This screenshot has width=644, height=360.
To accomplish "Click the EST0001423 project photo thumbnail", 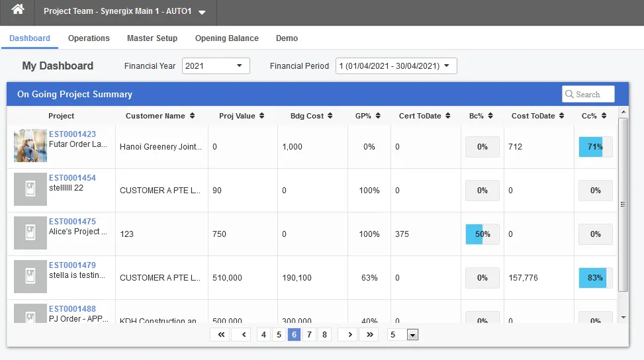I will (30, 146).
